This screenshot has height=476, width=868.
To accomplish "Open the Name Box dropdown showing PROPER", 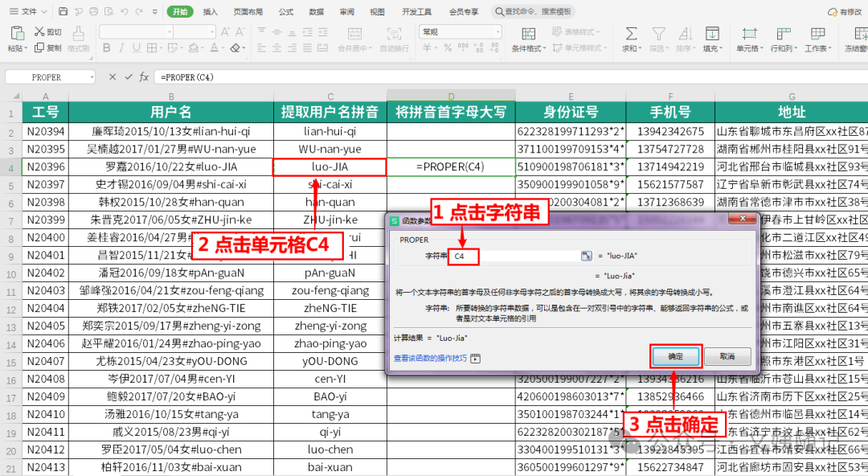I will click(x=92, y=77).
